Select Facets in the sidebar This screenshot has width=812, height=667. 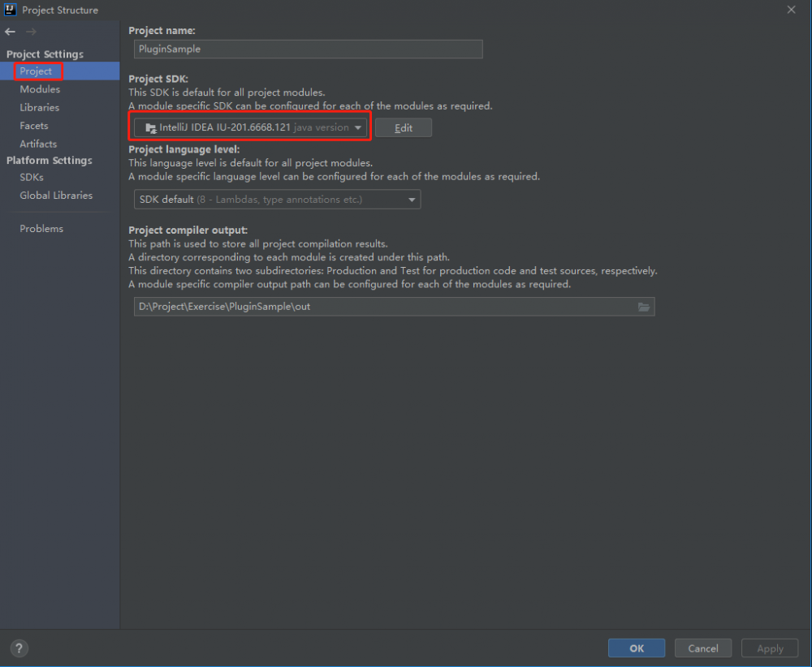[33, 126]
